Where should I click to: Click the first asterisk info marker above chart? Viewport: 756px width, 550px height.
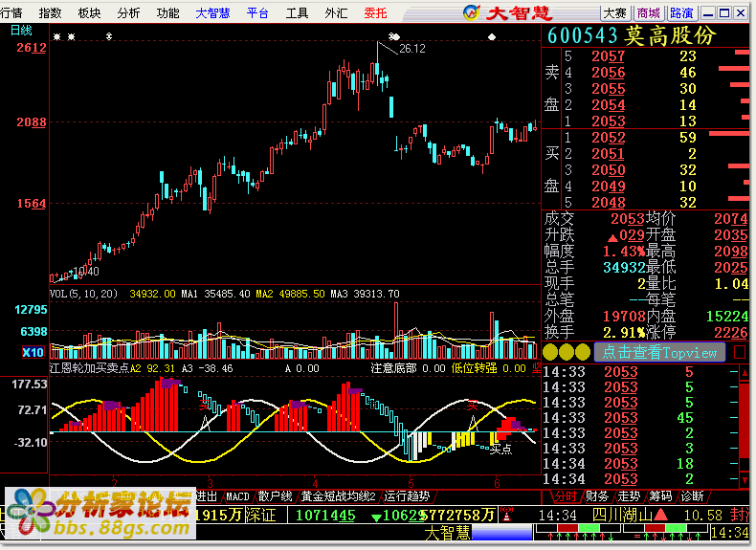56,36
